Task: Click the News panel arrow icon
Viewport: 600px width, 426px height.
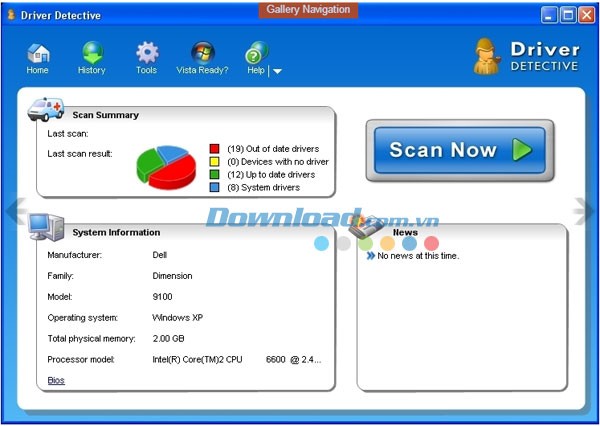Action: pyautogui.click(x=370, y=256)
